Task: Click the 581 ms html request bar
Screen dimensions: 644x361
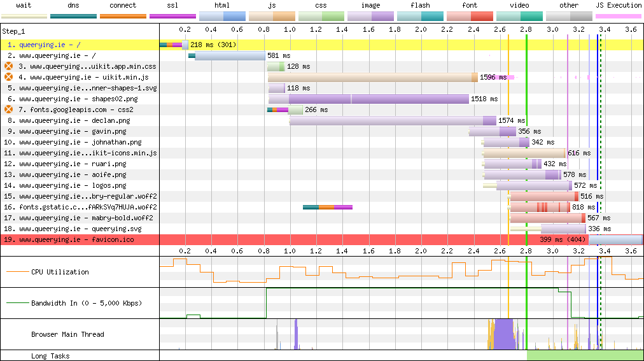Action: [227, 55]
